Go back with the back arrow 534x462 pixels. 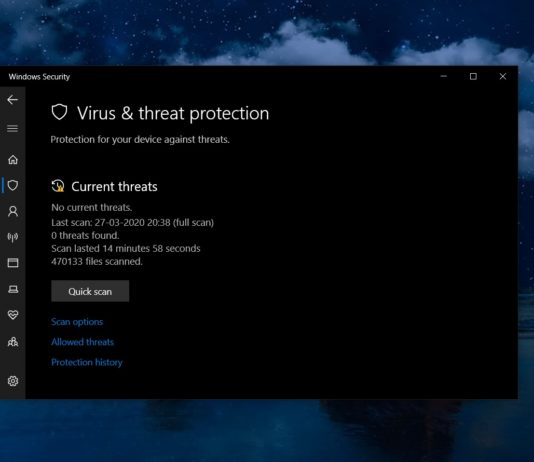point(13,99)
